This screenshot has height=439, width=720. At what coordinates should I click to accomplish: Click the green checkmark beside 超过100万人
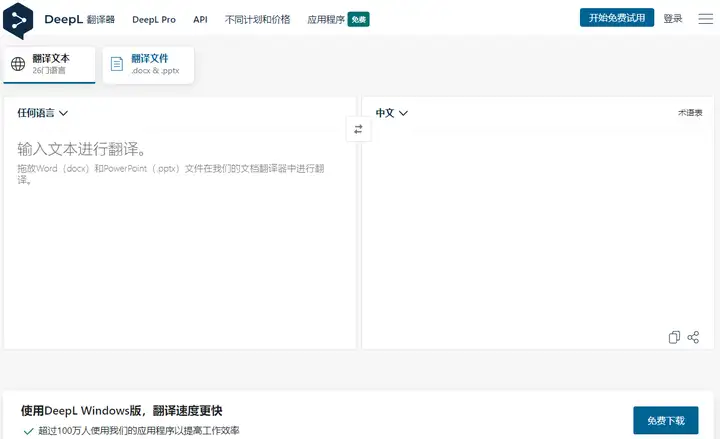coord(28,431)
